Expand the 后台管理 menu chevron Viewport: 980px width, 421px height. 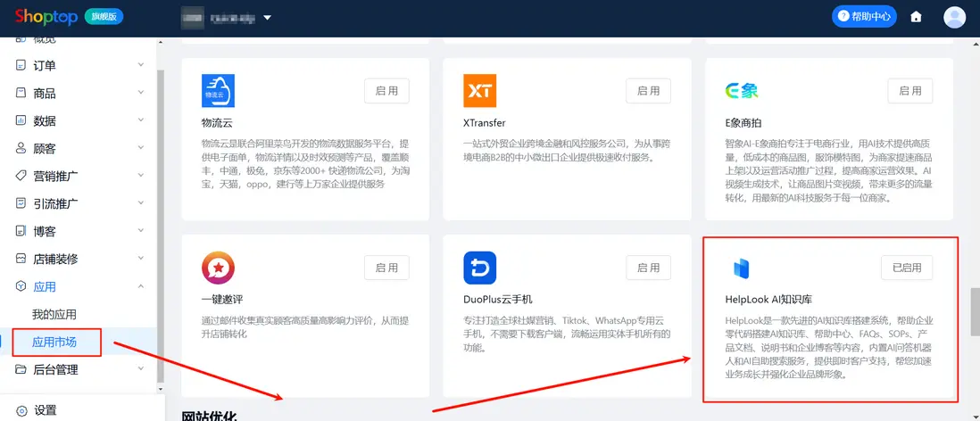point(141,369)
